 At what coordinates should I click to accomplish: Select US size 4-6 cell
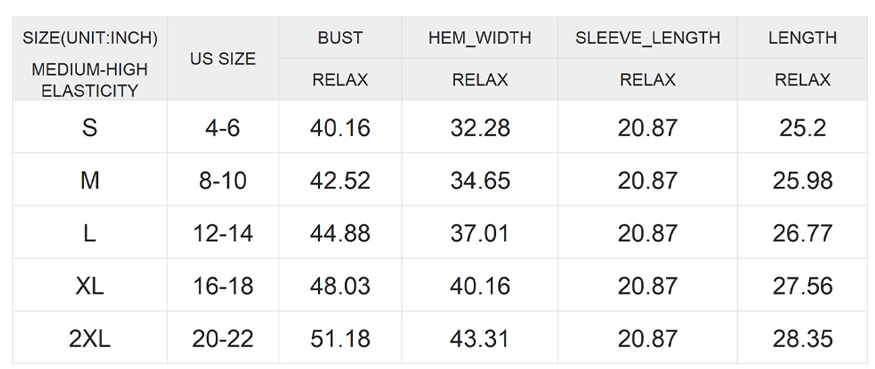223,128
